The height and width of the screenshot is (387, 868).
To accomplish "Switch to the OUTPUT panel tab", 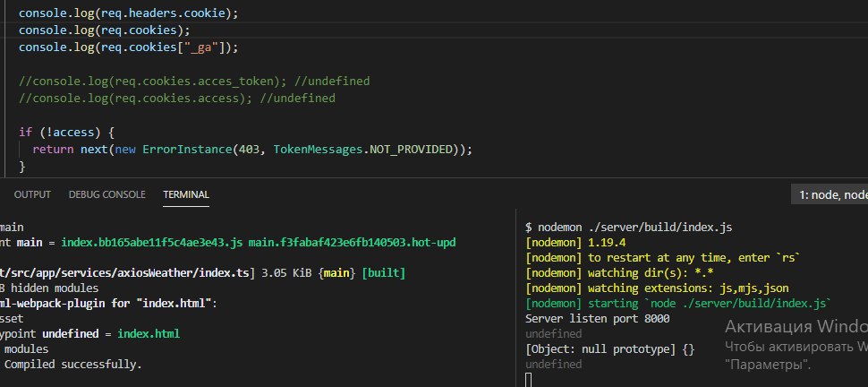I will pos(32,194).
